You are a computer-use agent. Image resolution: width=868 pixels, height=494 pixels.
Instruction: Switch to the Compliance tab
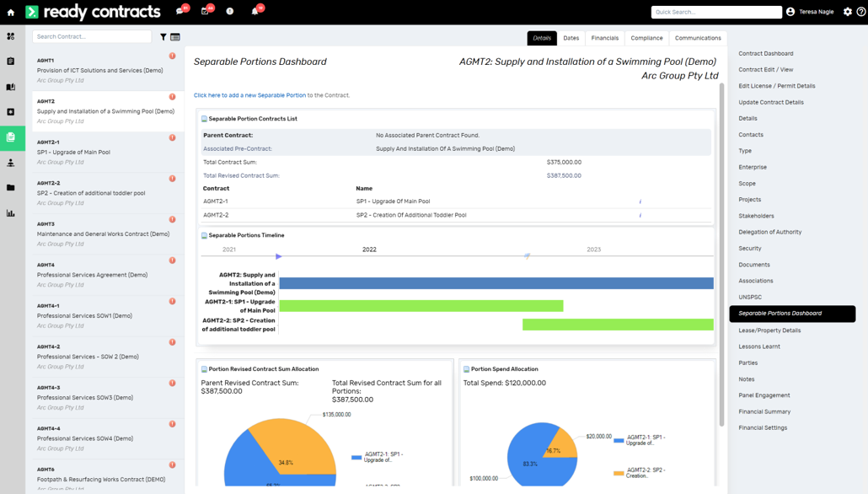point(646,38)
